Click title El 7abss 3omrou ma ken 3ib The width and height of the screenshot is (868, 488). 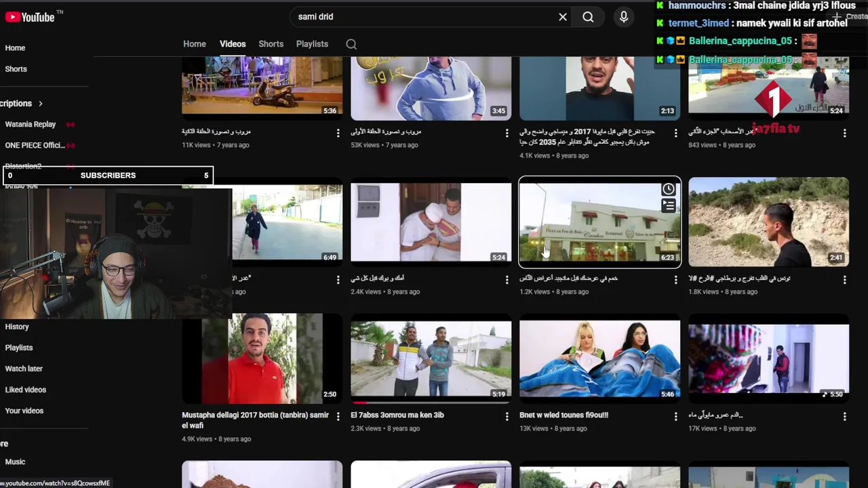click(397, 415)
